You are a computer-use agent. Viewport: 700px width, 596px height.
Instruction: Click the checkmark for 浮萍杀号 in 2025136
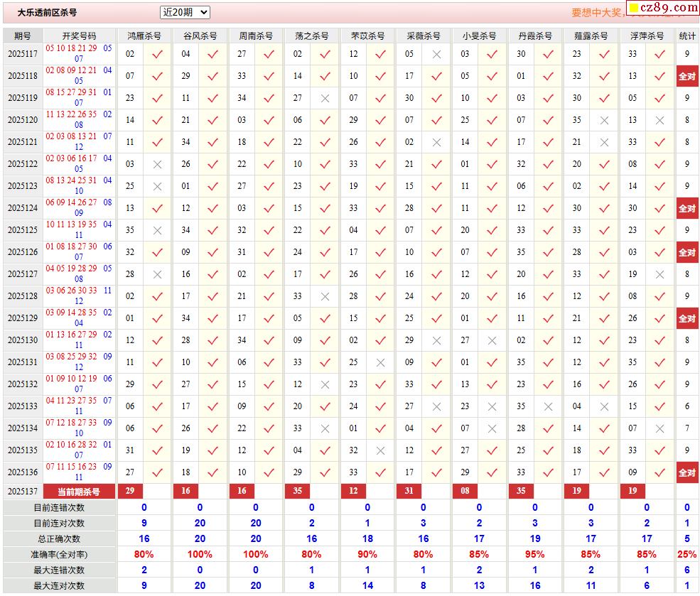click(x=660, y=472)
